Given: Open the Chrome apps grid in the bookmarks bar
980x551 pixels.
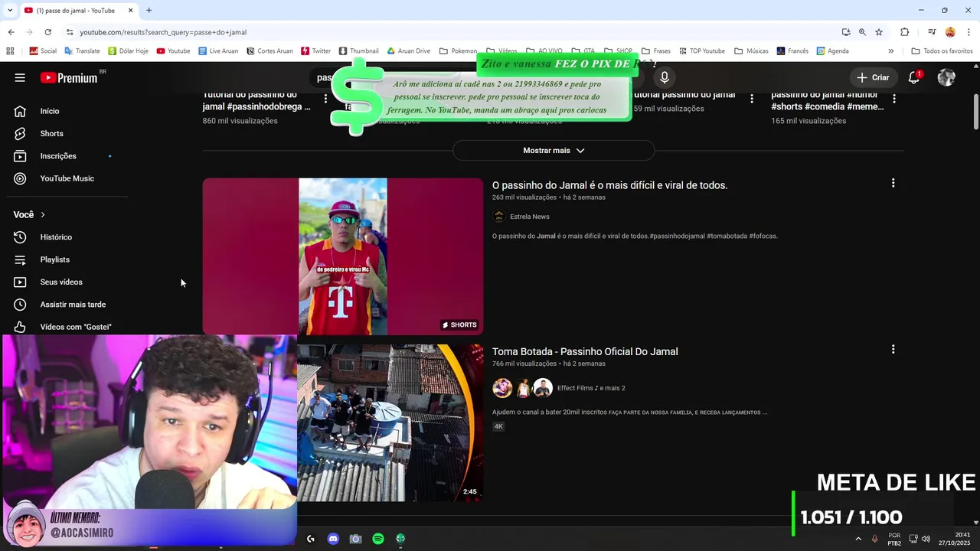Looking at the screenshot, I should pyautogui.click(x=10, y=51).
